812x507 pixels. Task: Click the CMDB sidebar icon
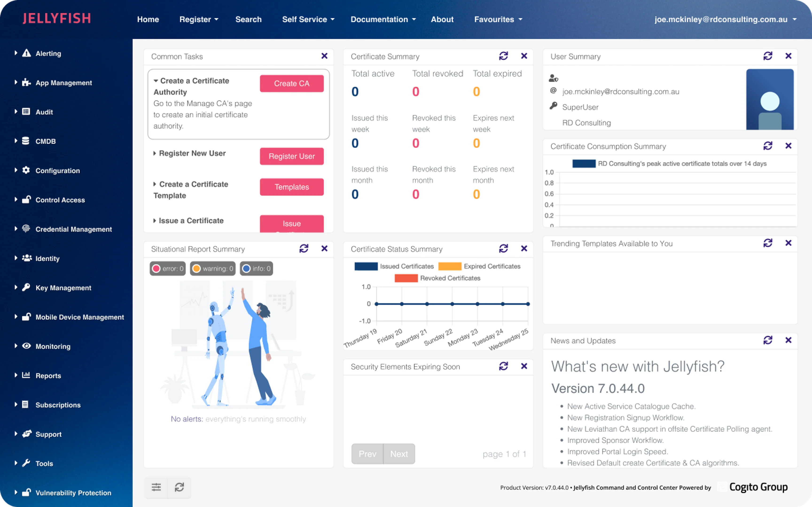point(26,141)
